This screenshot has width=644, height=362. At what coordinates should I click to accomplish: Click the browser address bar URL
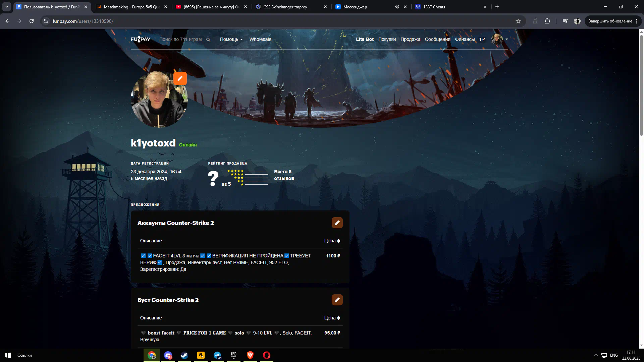click(x=83, y=21)
